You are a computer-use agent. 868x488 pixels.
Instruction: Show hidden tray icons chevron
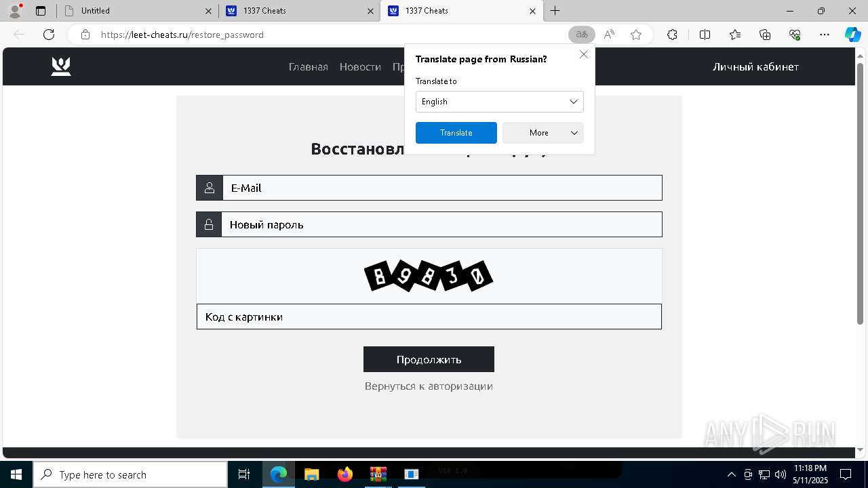(x=731, y=474)
